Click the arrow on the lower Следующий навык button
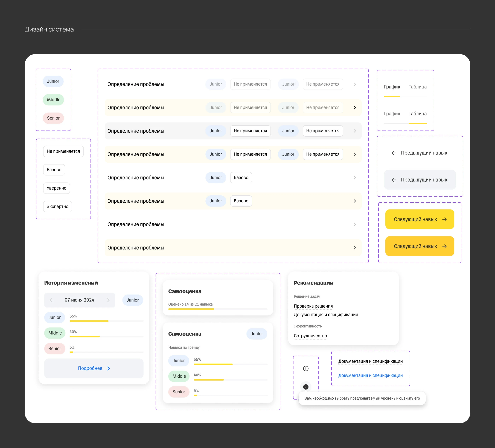This screenshot has height=448, width=495. pos(444,246)
